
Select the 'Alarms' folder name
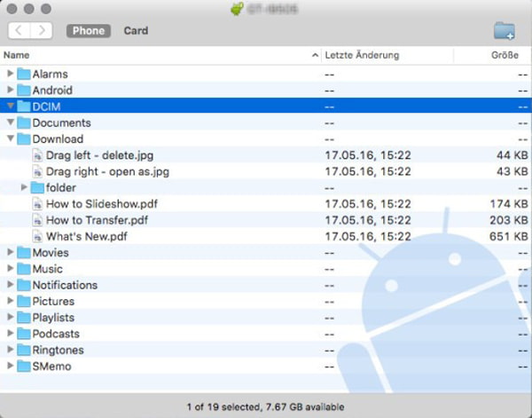(x=51, y=74)
